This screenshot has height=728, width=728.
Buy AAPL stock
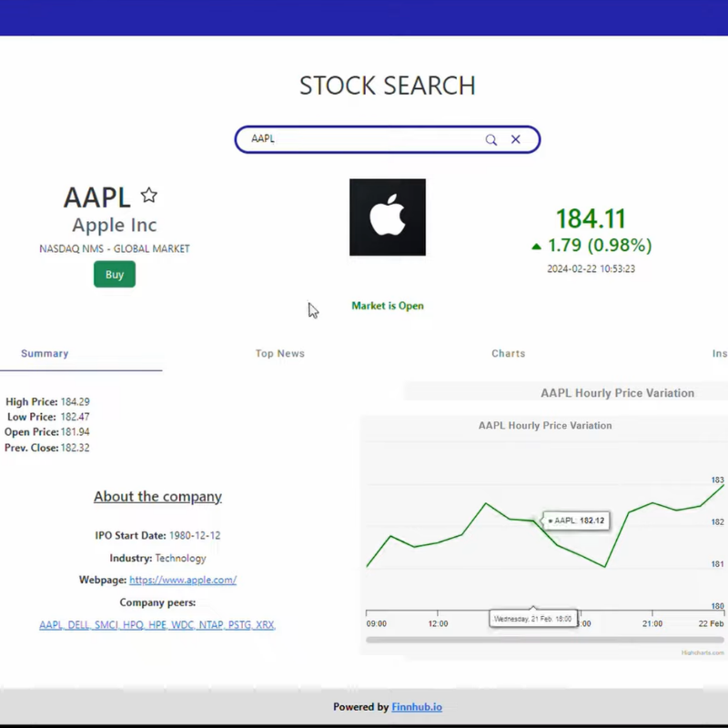[x=115, y=274]
